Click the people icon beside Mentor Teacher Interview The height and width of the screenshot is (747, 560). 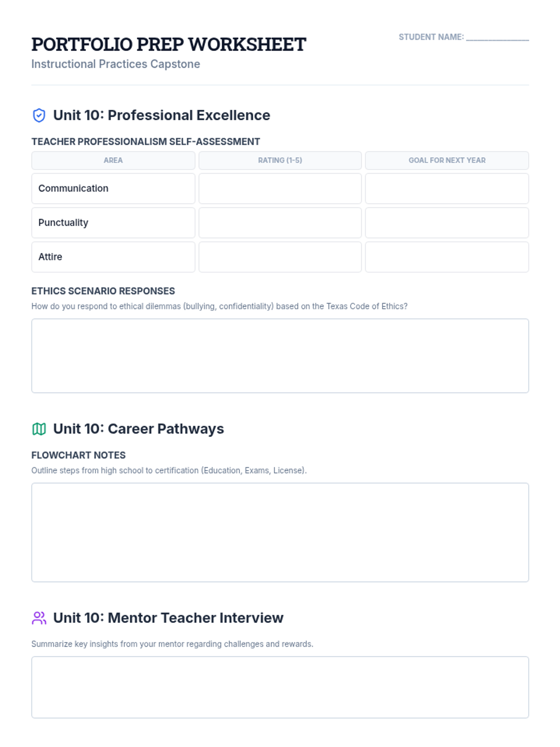tap(39, 618)
